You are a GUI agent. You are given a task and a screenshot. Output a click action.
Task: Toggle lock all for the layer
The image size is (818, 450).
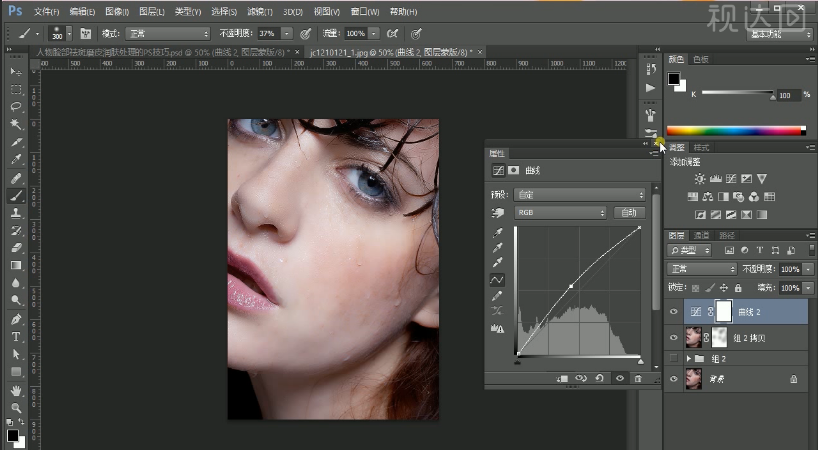pos(738,288)
